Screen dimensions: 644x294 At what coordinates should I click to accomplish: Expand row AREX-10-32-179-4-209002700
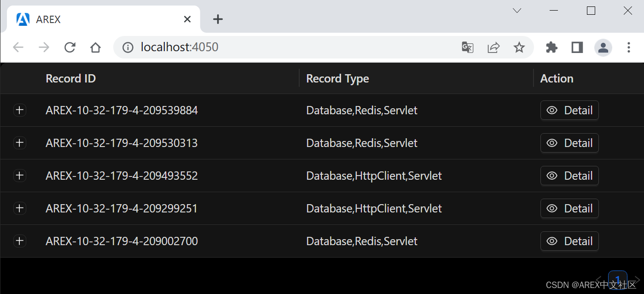(x=19, y=241)
